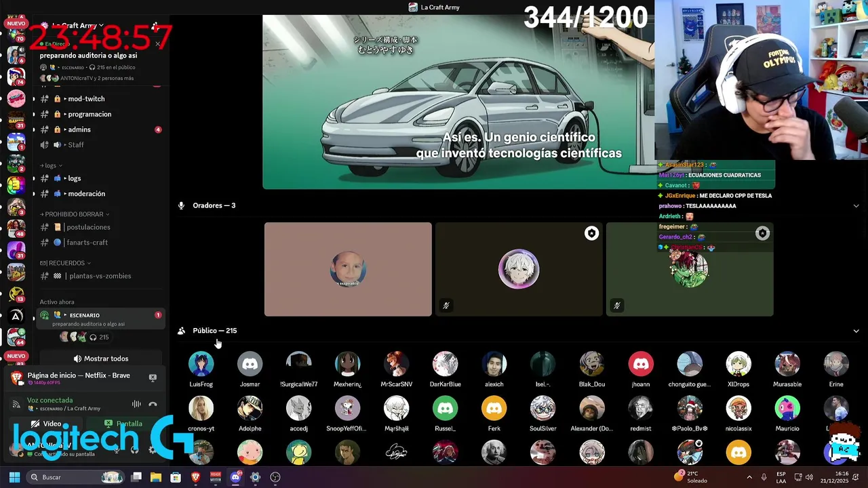Select Blak_Dou's avatar
Screen dimensions: 868x488
coord(591,364)
